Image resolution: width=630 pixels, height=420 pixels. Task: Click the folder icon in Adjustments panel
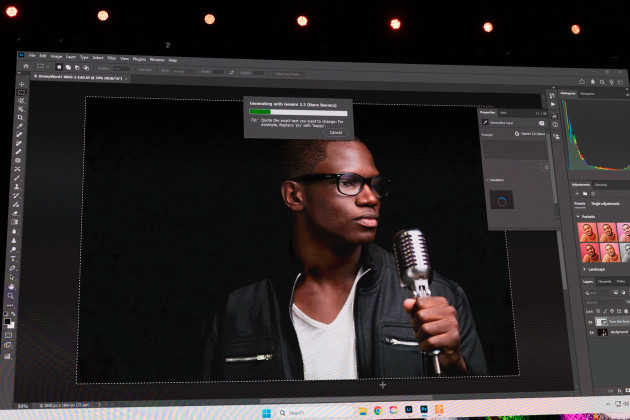[585, 194]
